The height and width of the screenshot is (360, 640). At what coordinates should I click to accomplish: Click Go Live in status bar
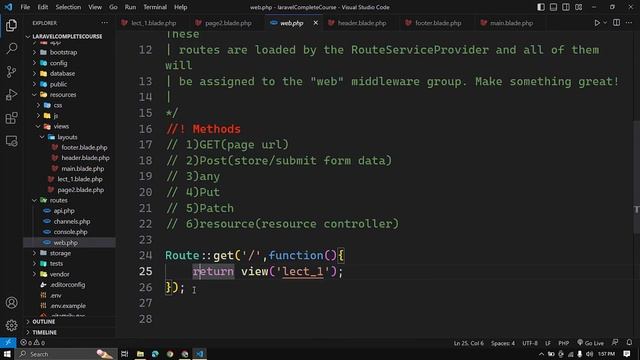click(590, 343)
